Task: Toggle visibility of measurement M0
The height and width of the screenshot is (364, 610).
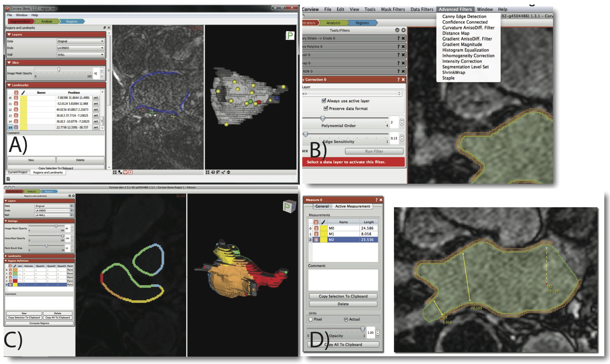Action: (316, 228)
